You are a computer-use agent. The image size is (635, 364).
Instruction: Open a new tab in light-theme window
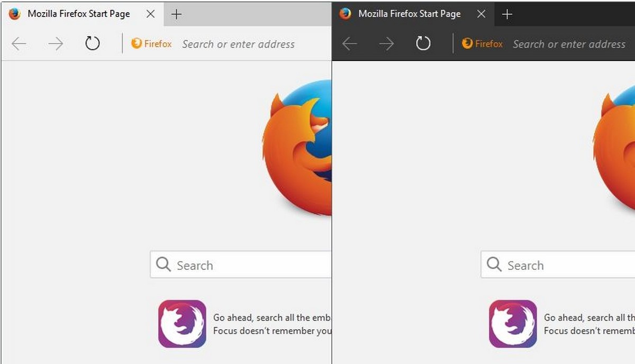(177, 14)
